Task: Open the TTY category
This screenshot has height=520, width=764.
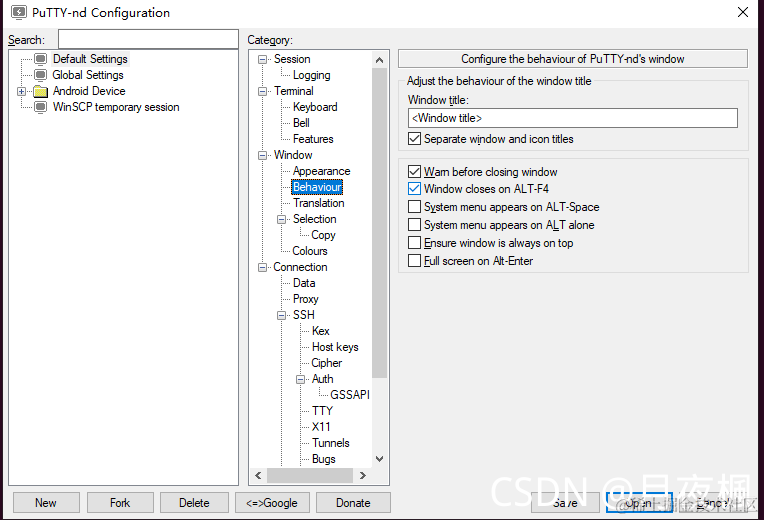Action: (322, 411)
